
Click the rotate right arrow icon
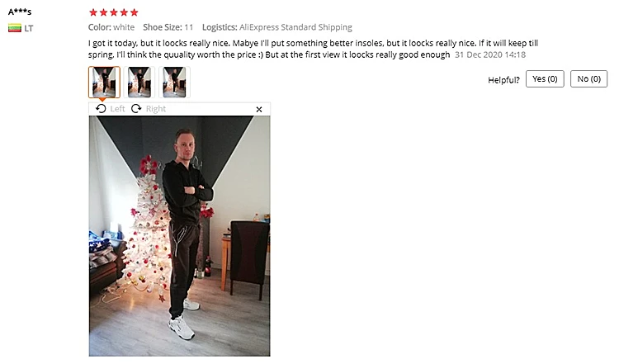pos(136,109)
